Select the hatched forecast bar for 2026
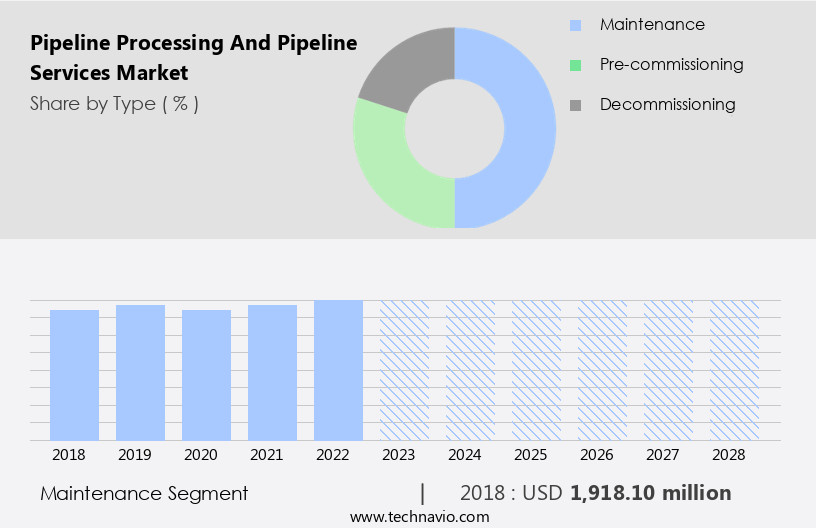 (x=602, y=370)
